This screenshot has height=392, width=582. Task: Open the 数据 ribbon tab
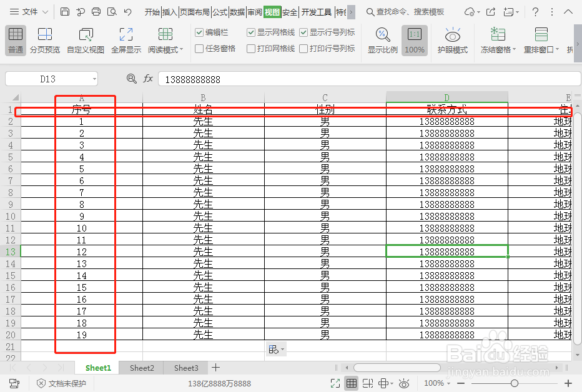(x=237, y=12)
